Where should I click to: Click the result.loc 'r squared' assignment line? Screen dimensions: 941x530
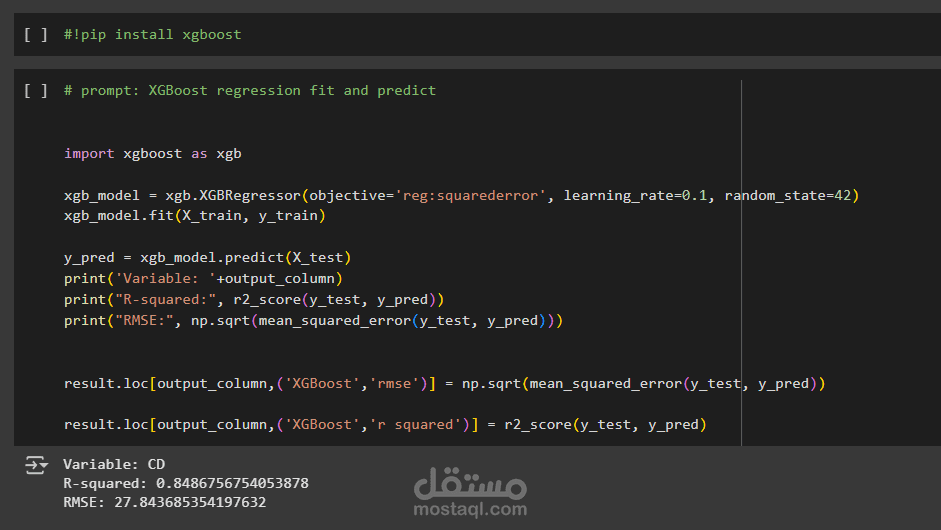tap(385, 424)
